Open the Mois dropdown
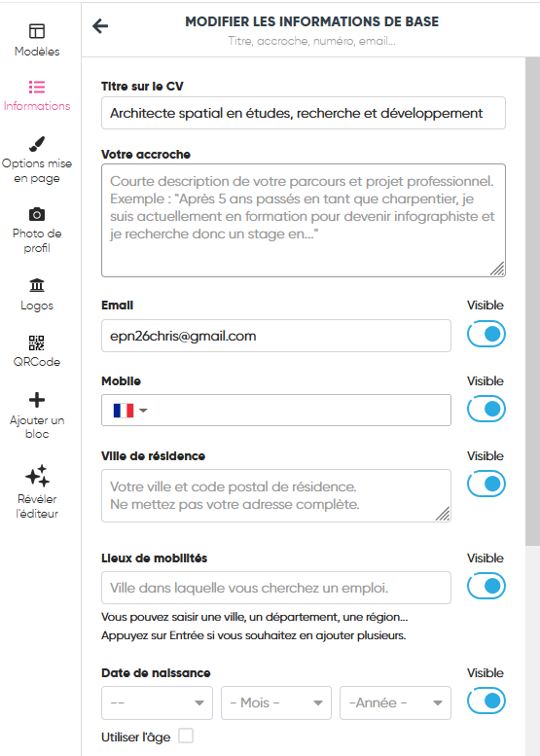This screenshot has width=540, height=756. (x=275, y=702)
